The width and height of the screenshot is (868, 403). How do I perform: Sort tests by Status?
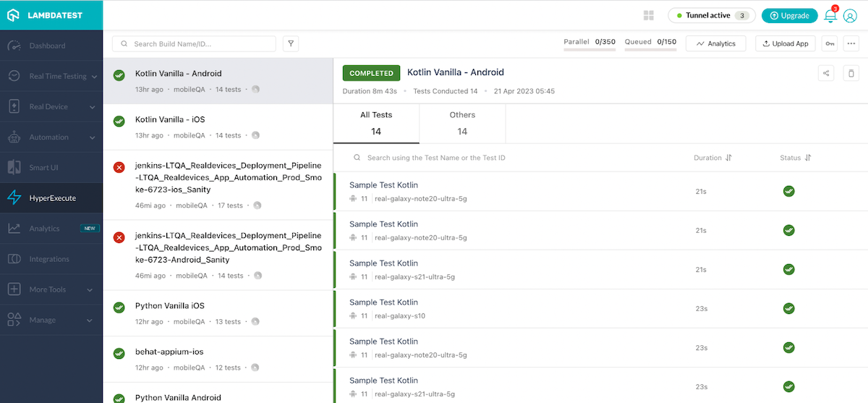tap(795, 158)
